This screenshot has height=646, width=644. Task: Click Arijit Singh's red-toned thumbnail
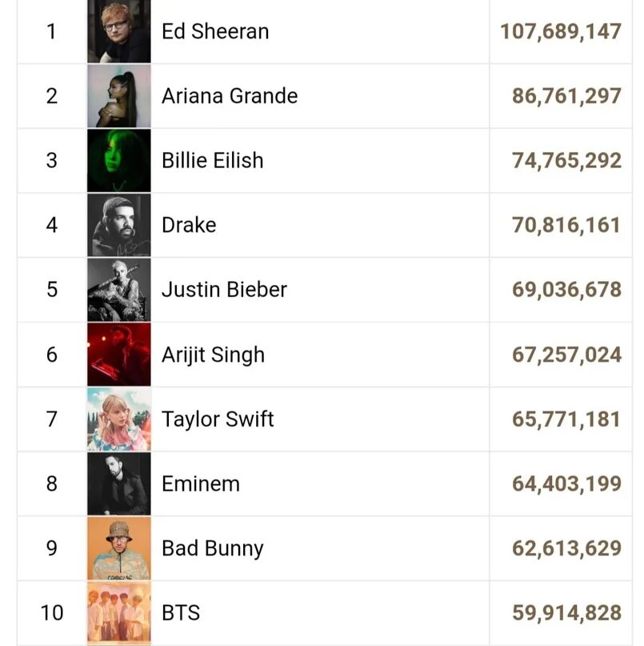118,355
